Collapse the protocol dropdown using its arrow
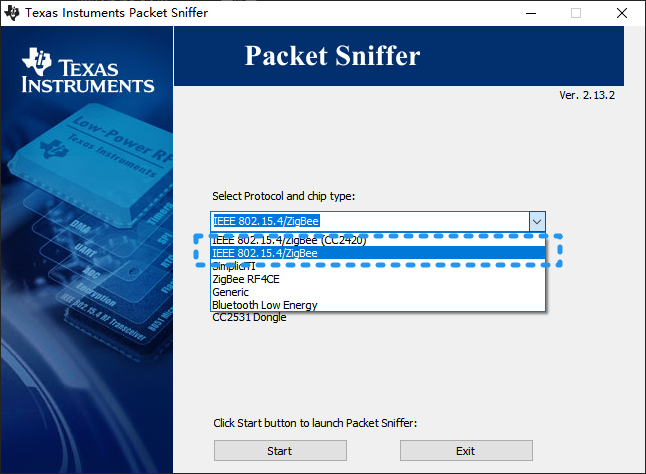Image resolution: width=646 pixels, height=474 pixels. coord(537,222)
